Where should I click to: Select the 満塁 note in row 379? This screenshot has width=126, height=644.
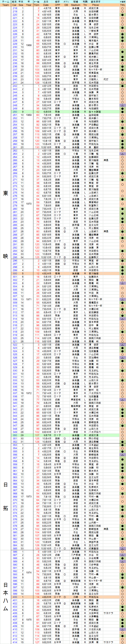click(x=106, y=529)
